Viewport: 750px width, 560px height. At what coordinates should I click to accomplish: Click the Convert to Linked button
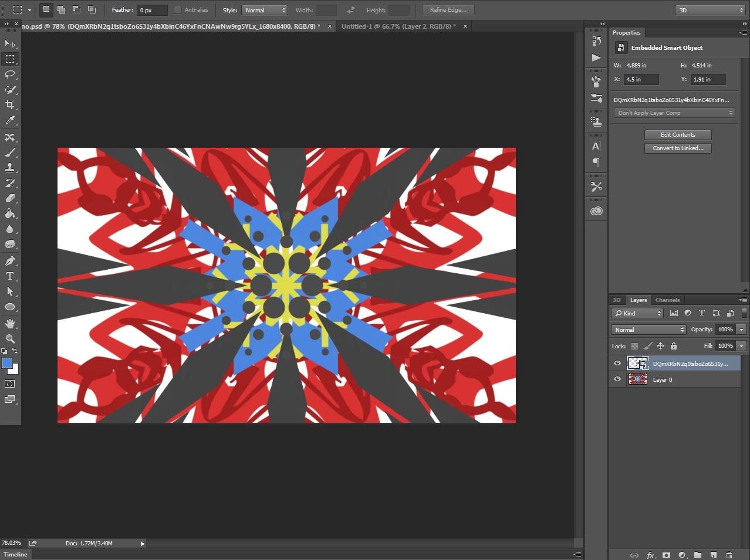pos(678,148)
